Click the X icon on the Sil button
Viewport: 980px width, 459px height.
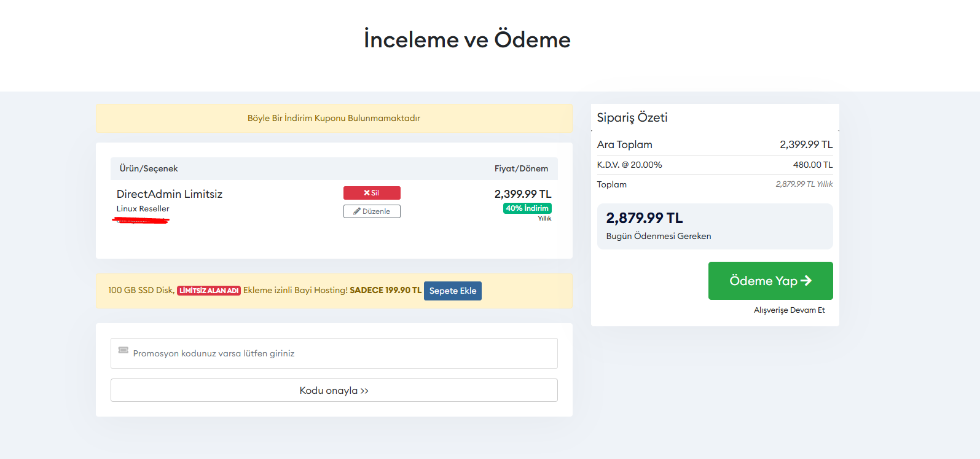click(x=367, y=193)
